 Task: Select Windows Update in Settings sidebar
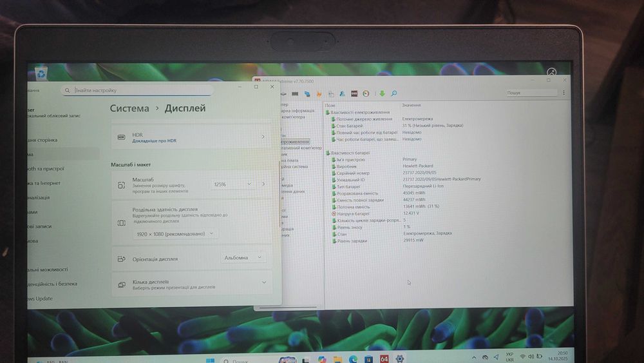[x=40, y=299]
